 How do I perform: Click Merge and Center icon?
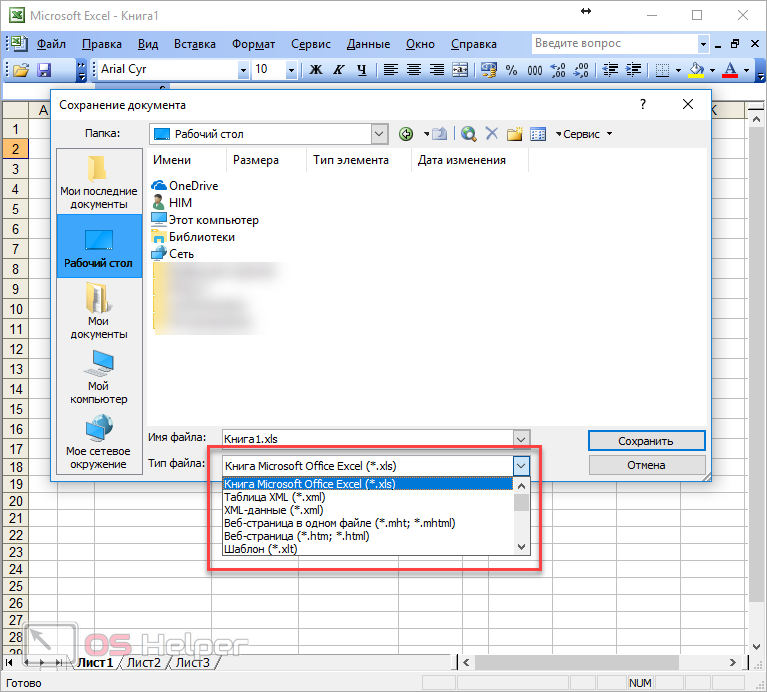click(x=460, y=70)
